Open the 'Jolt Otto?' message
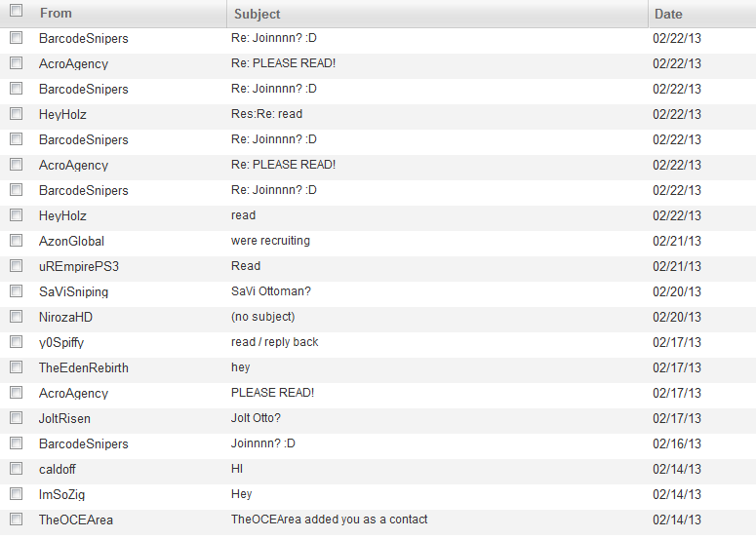The width and height of the screenshot is (756, 539). click(256, 418)
